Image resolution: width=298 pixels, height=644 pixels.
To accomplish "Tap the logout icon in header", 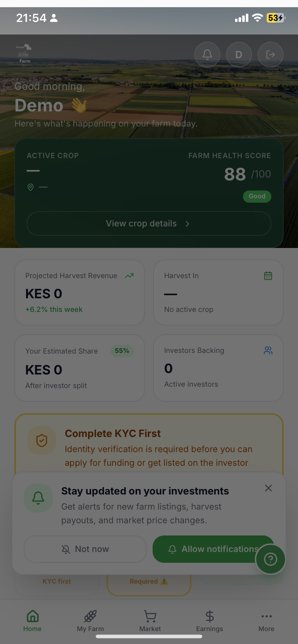I will click(x=271, y=55).
